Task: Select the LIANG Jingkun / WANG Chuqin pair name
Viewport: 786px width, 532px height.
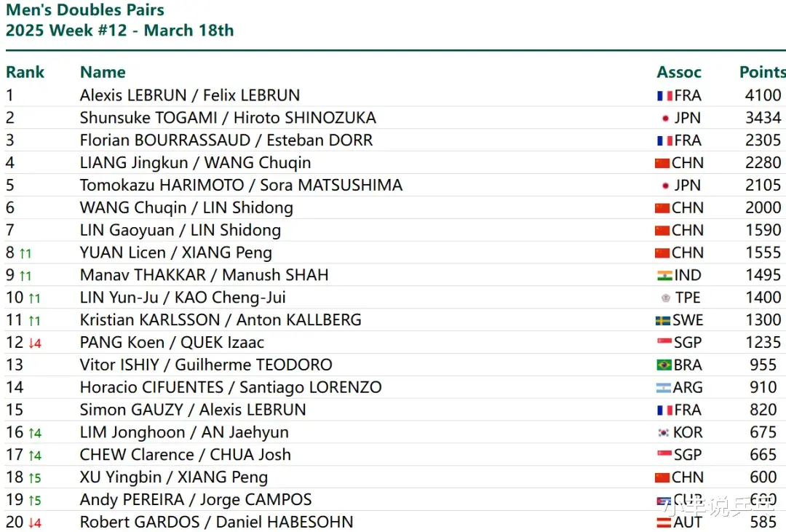Action: [x=196, y=163]
